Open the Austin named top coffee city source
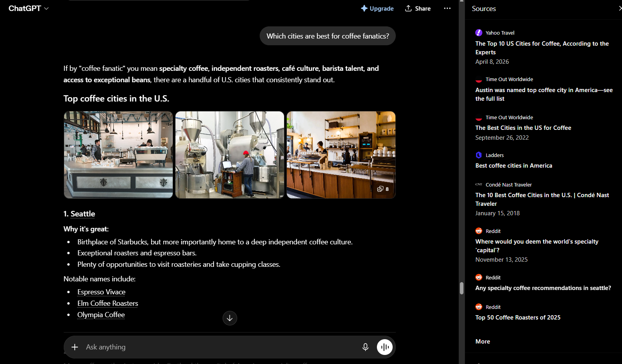The height and width of the screenshot is (364, 622). pos(544,94)
